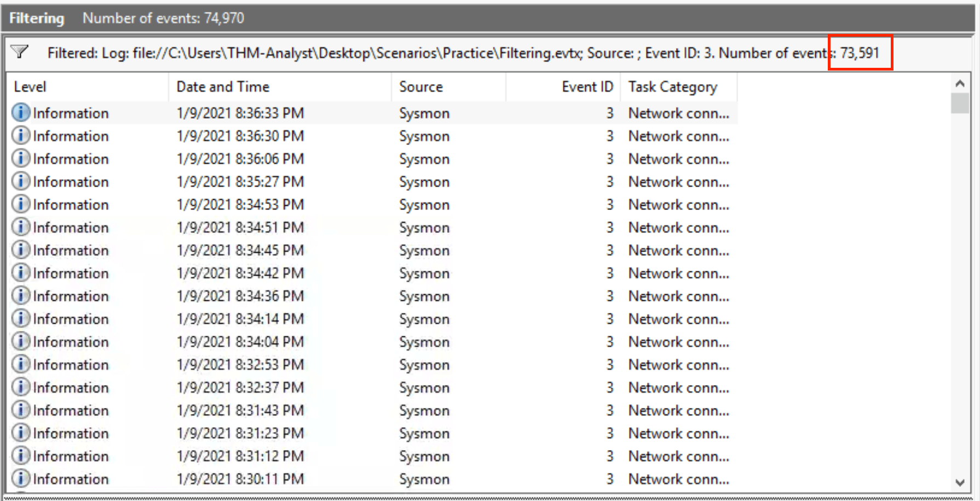Select date 1/9/2021 8:36:33 PM
This screenshot has width=980, height=501.
240,113
